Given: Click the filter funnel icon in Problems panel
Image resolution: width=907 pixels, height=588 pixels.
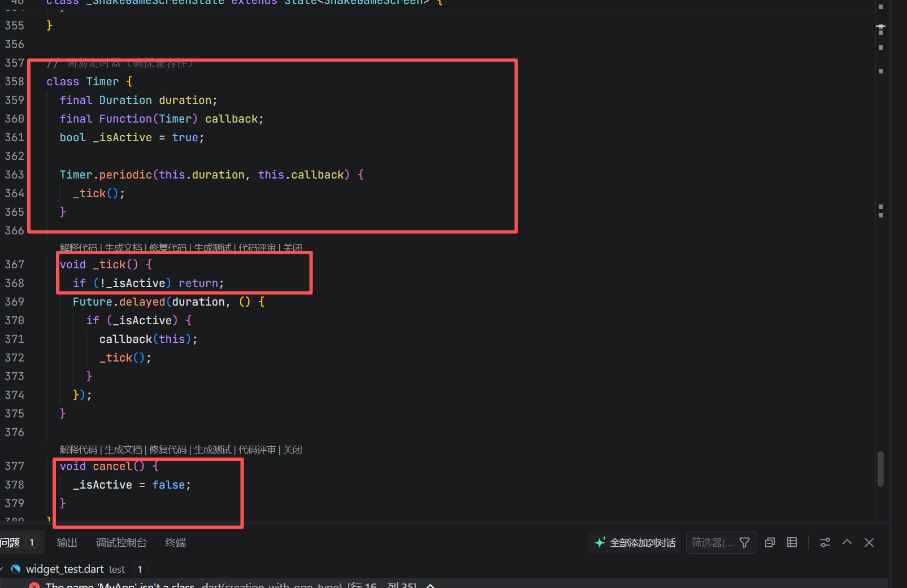Looking at the screenshot, I should click(744, 543).
